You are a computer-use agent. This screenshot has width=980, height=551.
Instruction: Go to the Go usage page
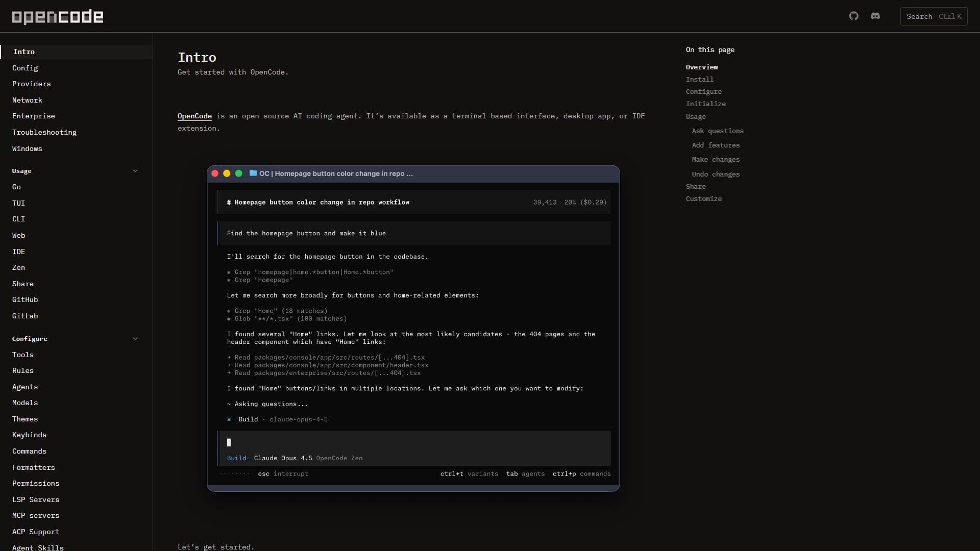pos(16,187)
